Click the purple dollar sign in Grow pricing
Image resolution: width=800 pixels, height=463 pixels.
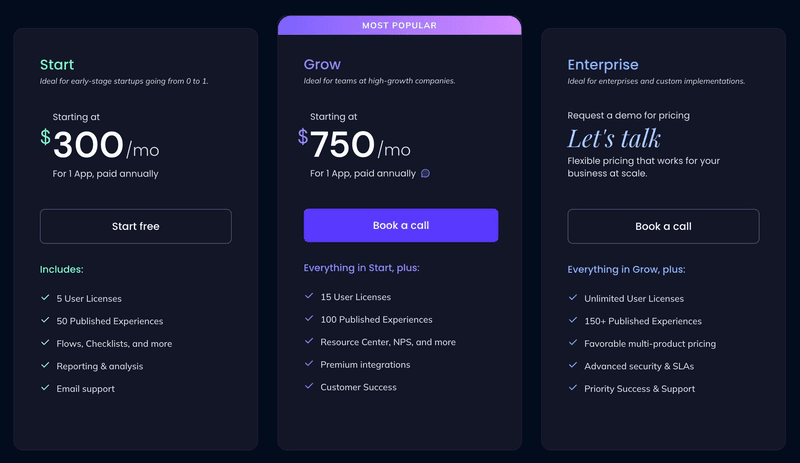303,136
